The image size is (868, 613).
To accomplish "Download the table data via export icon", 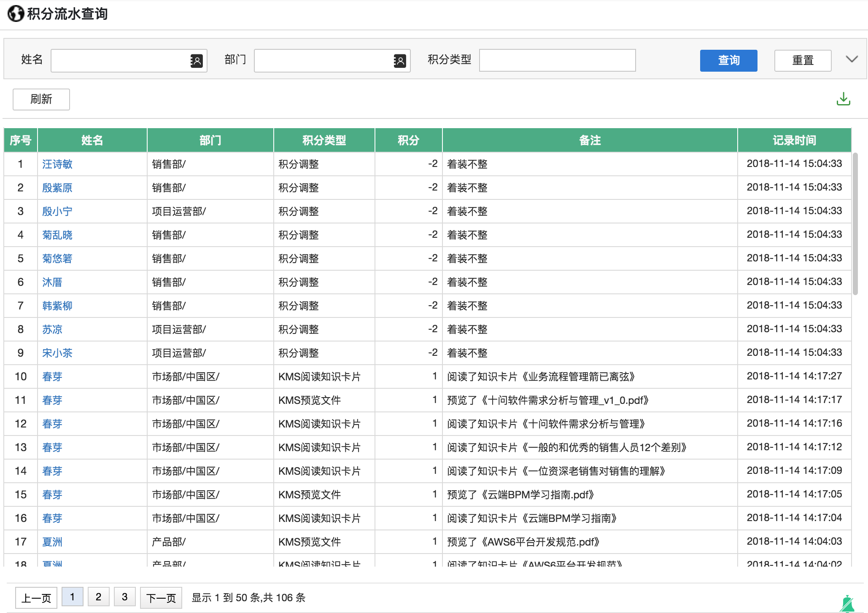I will (843, 99).
